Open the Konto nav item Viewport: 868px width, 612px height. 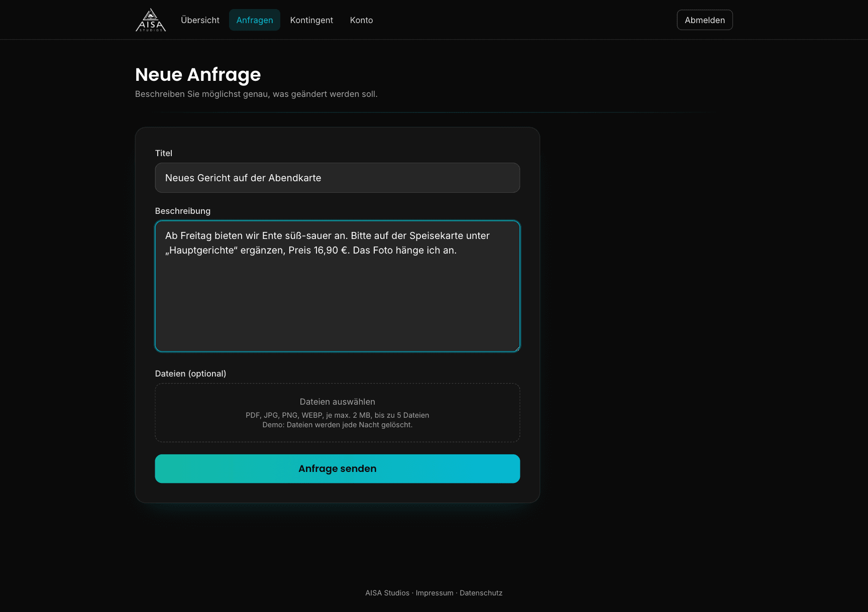click(361, 20)
